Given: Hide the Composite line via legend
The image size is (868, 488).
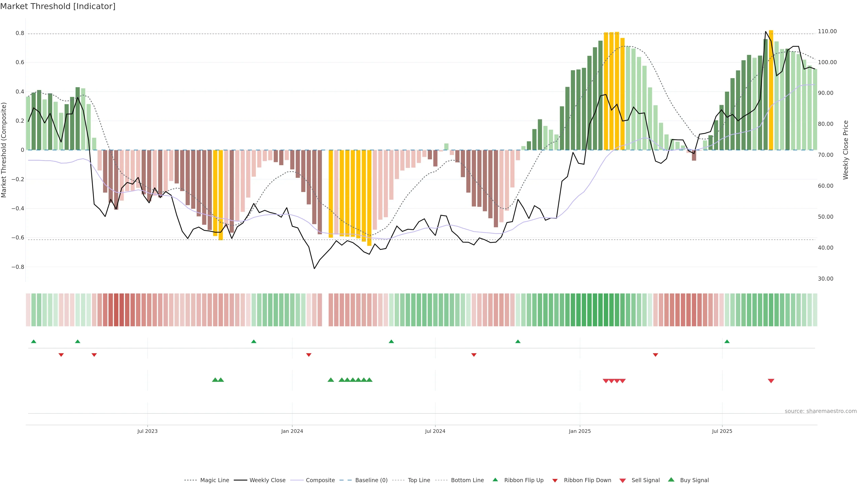Looking at the screenshot, I should coord(320,480).
